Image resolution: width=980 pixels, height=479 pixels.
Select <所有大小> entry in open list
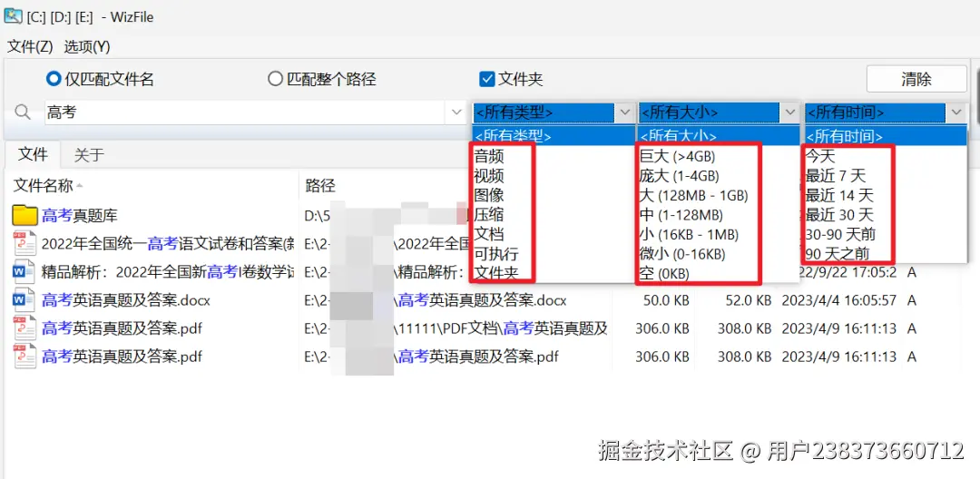coord(718,135)
